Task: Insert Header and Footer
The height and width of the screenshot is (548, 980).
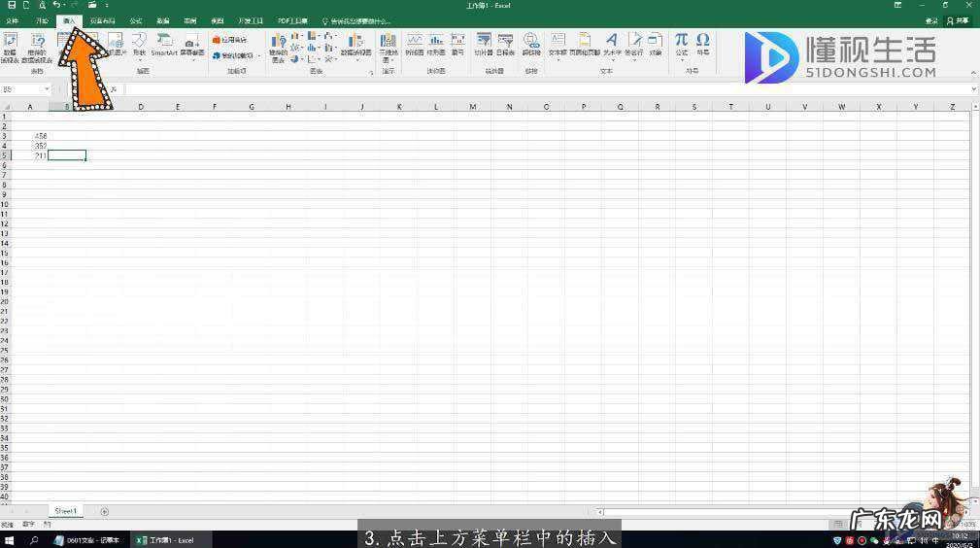Action: tap(585, 45)
